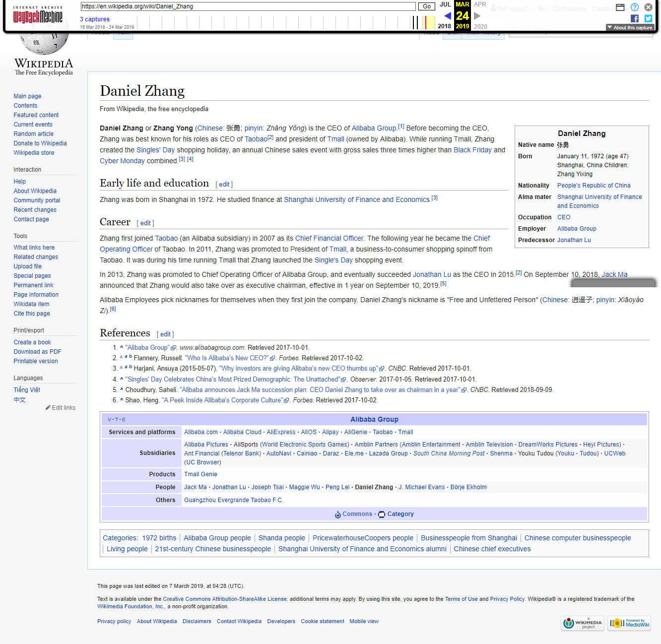Open the 3 captures link
The image size is (661, 644).
tap(95, 19)
